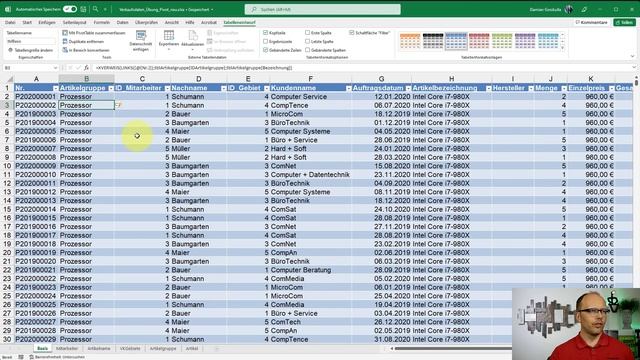Open the Name Box dropdown

[x=56, y=68]
